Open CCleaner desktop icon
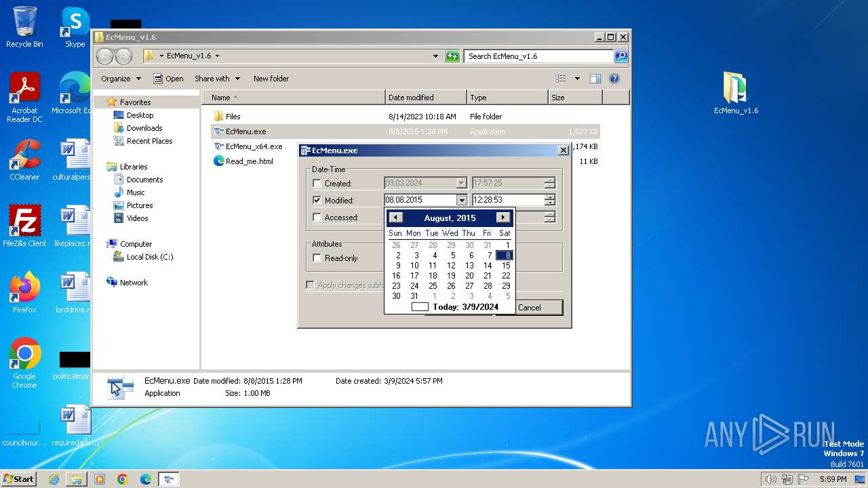Screen dimensions: 868x488 tap(24, 160)
